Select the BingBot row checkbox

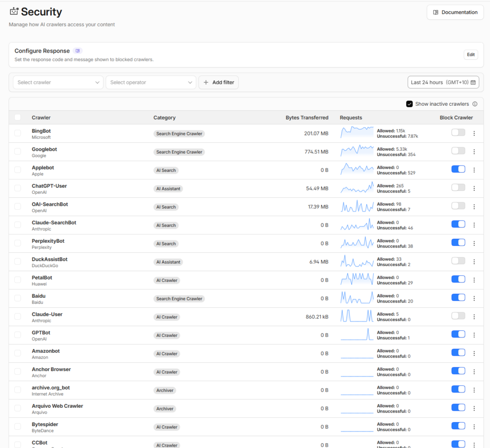(x=18, y=133)
